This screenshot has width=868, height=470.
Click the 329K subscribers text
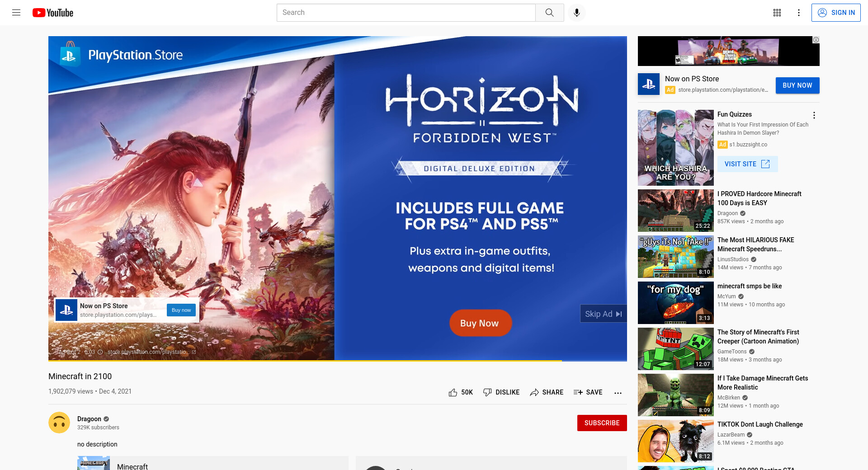point(98,428)
